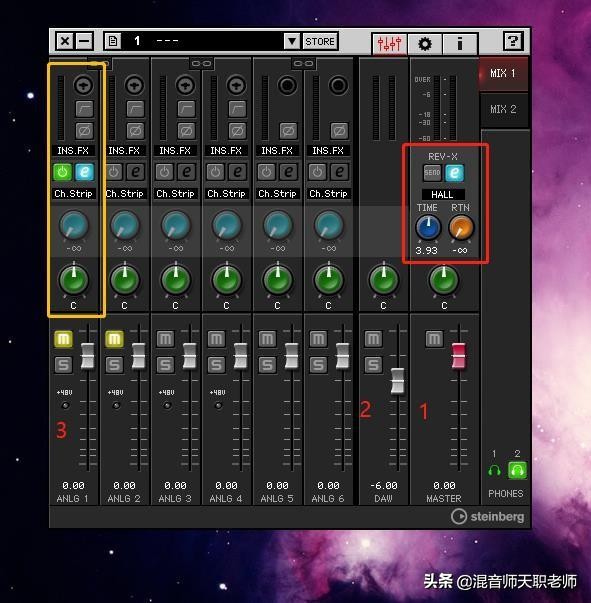Solo the ANLG 1 channel

(63, 365)
